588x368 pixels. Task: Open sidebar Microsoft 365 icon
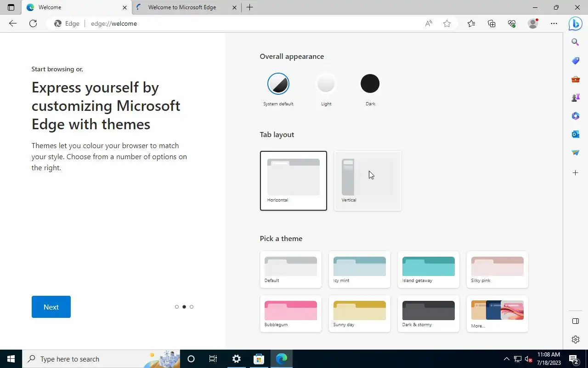tap(575, 116)
